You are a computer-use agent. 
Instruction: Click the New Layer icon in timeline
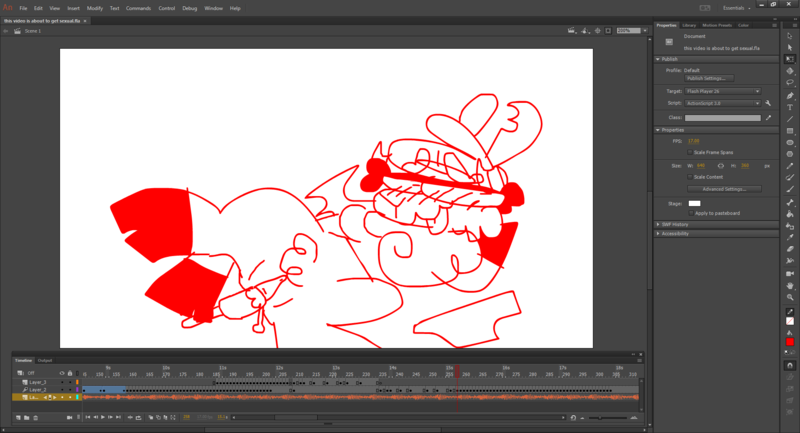pyautogui.click(x=18, y=417)
